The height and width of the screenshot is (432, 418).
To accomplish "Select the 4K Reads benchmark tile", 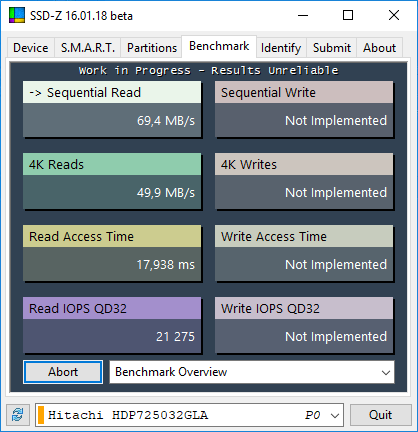I will click(112, 181).
